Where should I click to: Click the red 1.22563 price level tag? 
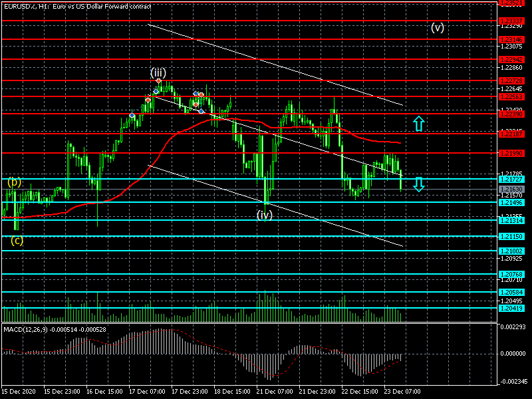pos(511,96)
